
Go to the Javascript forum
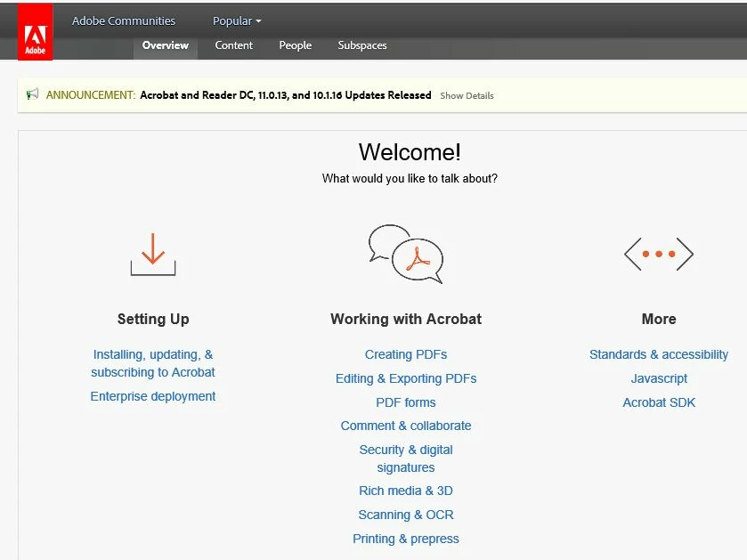coord(659,378)
